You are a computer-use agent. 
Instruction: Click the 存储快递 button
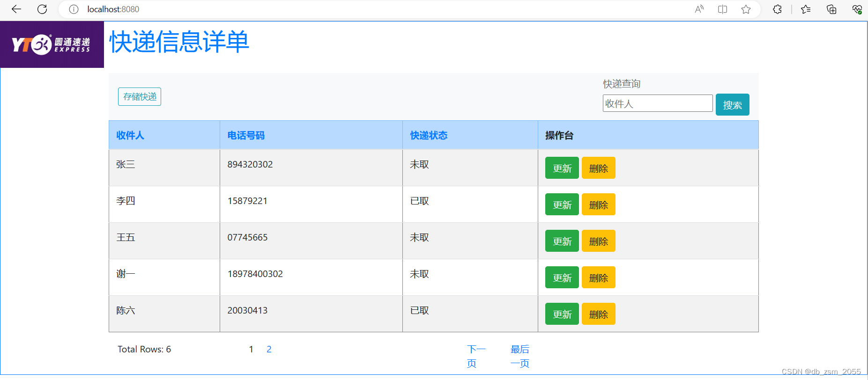pos(140,97)
